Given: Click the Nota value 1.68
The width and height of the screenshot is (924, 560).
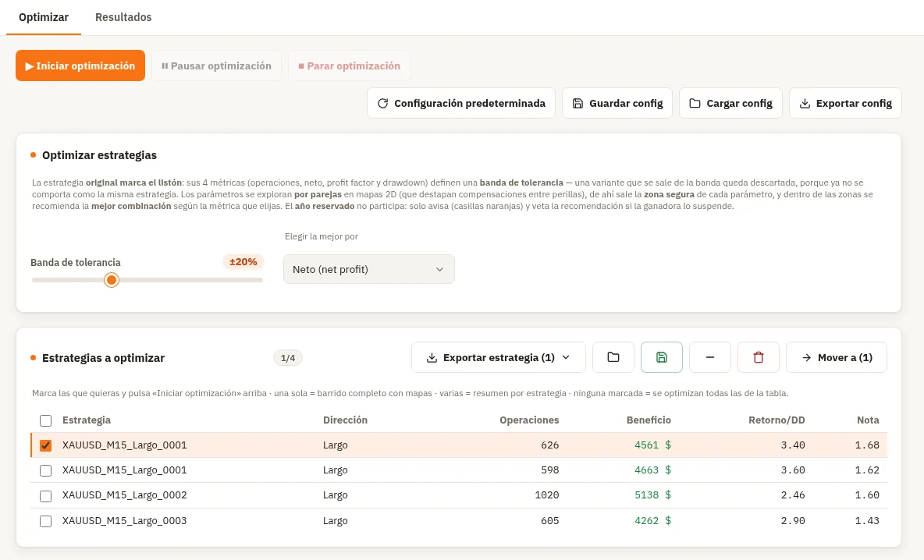Looking at the screenshot, I should [x=867, y=445].
